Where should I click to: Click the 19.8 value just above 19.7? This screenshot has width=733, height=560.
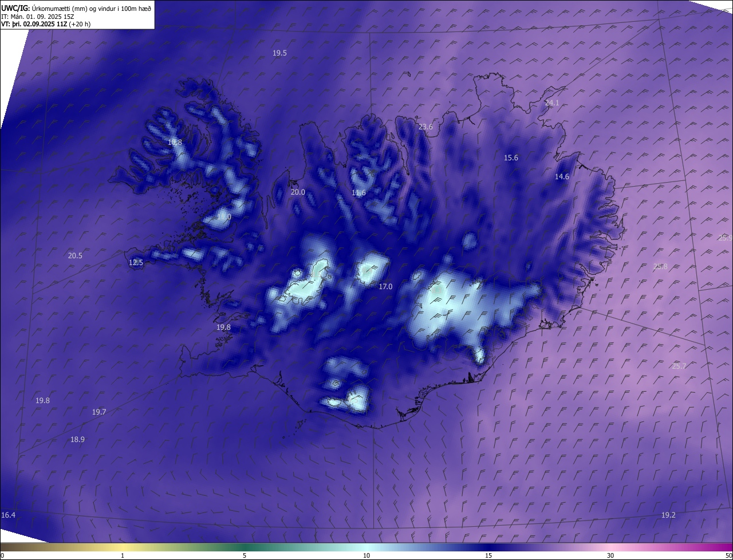point(42,400)
